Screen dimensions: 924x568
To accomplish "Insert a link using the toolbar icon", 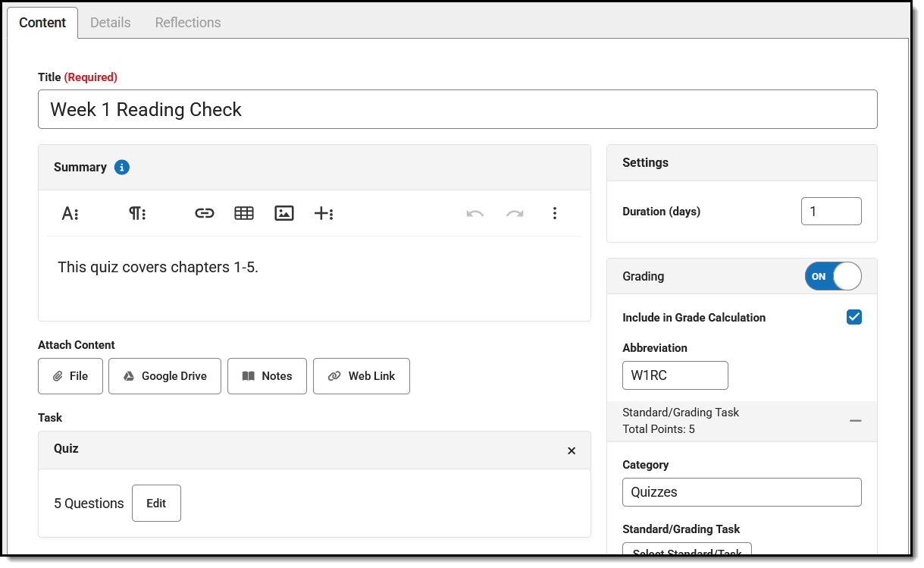I will pyautogui.click(x=205, y=213).
